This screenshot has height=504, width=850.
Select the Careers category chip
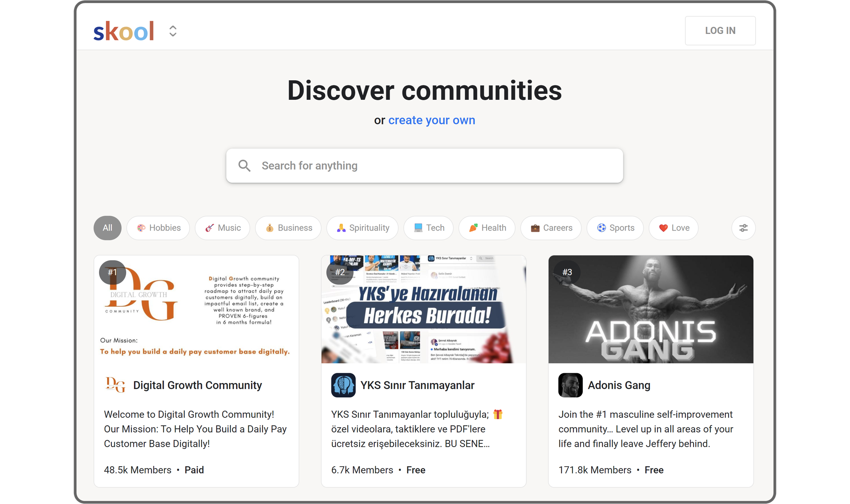(x=551, y=228)
